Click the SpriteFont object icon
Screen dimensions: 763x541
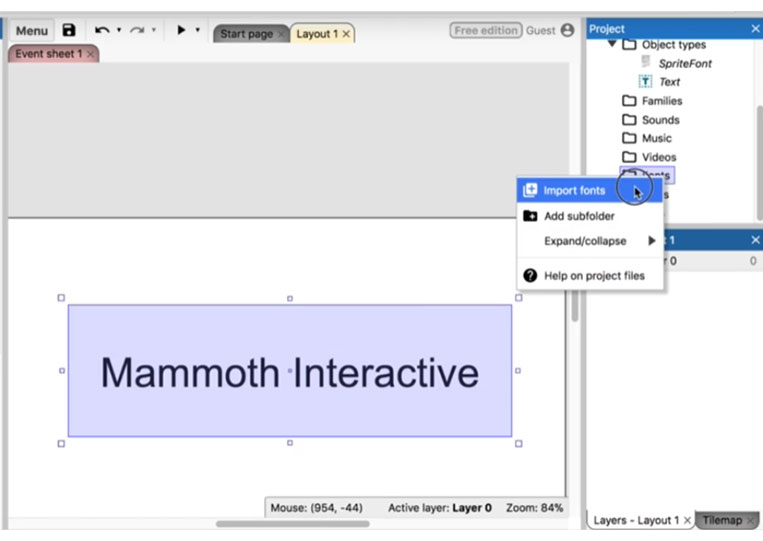click(646, 61)
